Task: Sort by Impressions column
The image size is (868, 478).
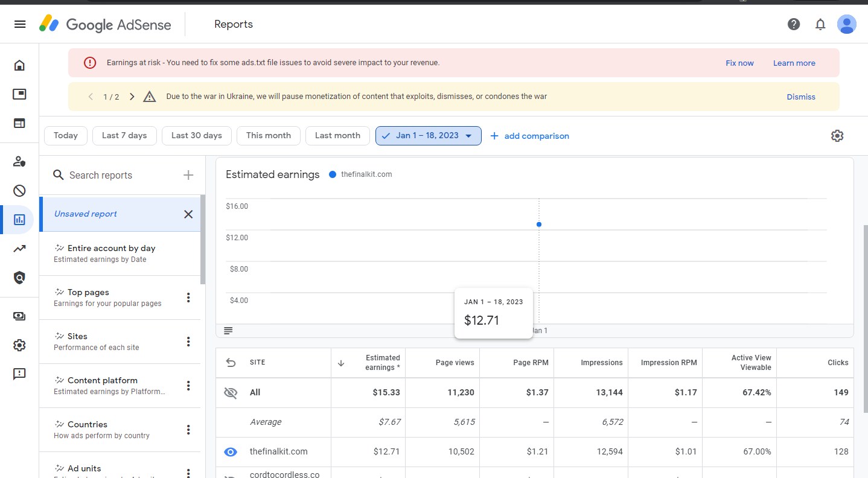Action: (602, 363)
